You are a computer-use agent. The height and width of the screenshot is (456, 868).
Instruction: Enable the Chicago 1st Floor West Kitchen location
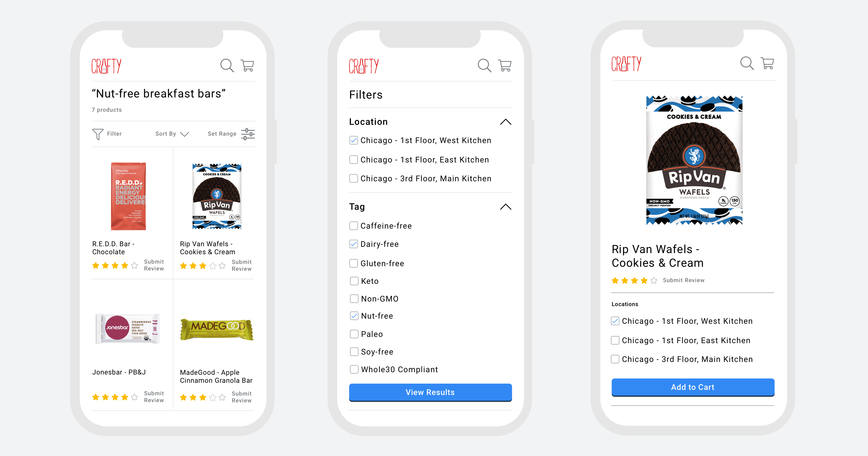[353, 141]
